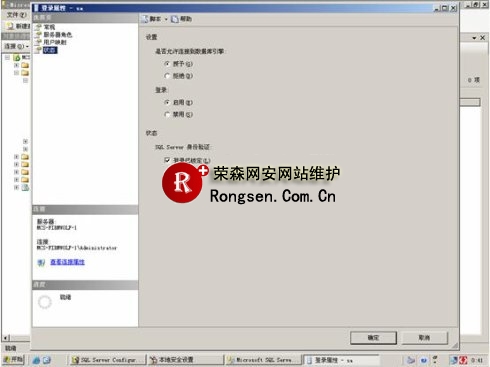Open the 文件 (File) menu

16,15
